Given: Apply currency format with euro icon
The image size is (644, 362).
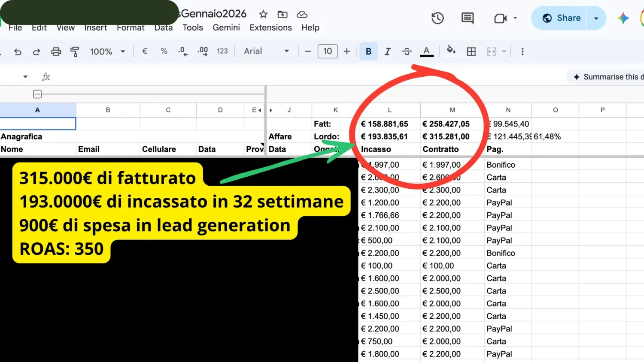Looking at the screenshot, I should coord(145,51).
